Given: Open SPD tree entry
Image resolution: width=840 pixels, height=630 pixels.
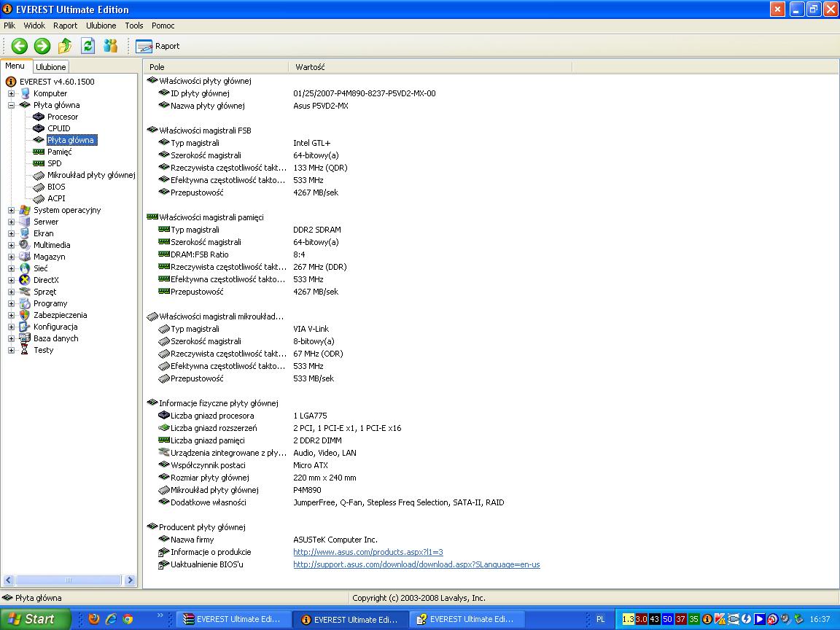Looking at the screenshot, I should coord(54,163).
